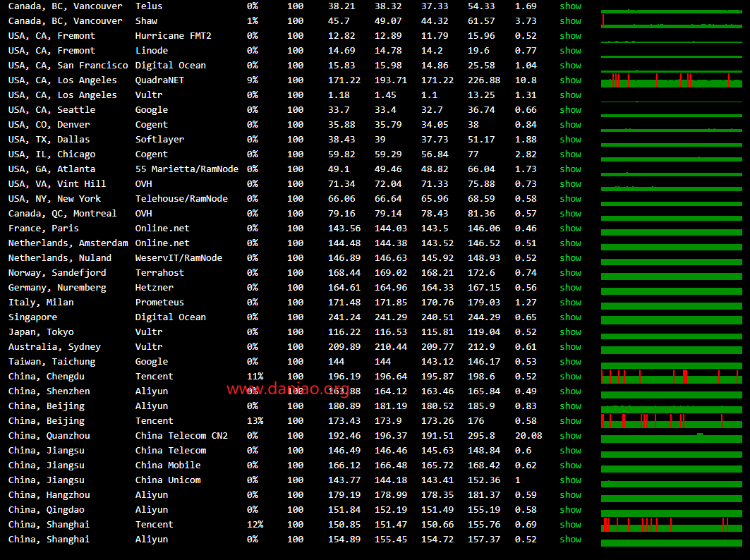Click 'show' for Chicago Cogent row
Screen dimensions: 750x560
point(570,154)
